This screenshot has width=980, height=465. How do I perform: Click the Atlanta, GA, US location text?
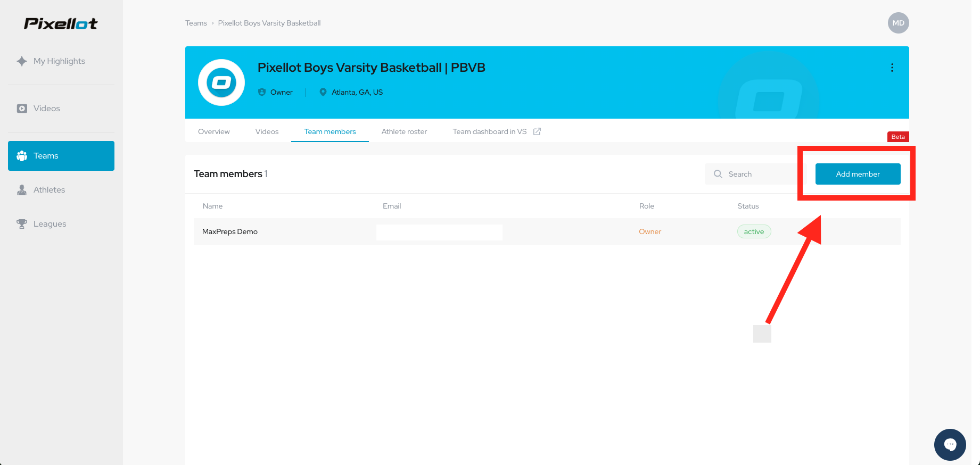[357, 92]
